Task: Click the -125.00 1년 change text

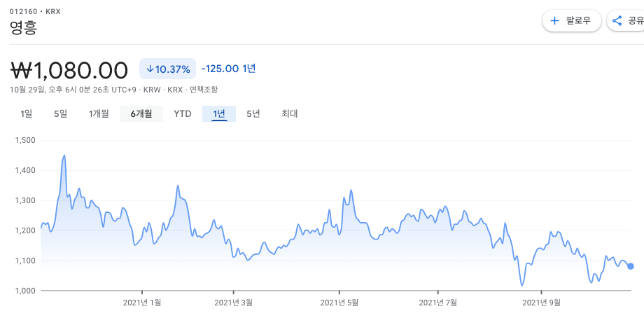Action: [228, 69]
